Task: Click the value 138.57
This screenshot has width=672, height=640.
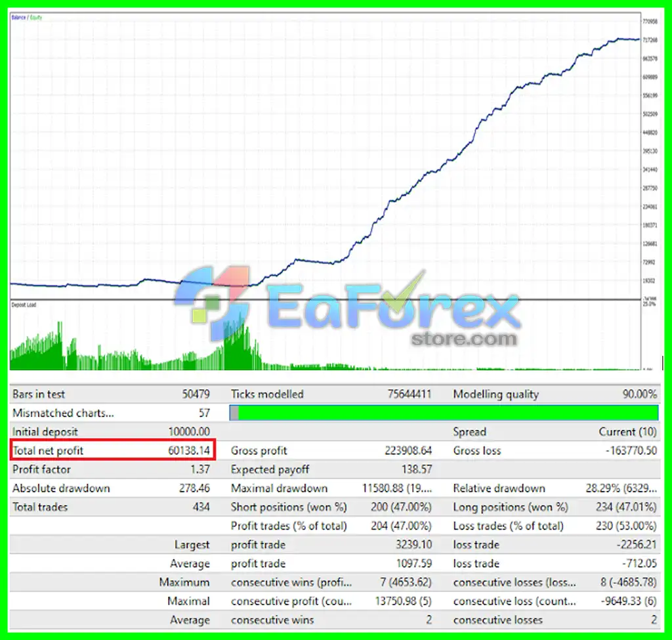Action: 417,470
